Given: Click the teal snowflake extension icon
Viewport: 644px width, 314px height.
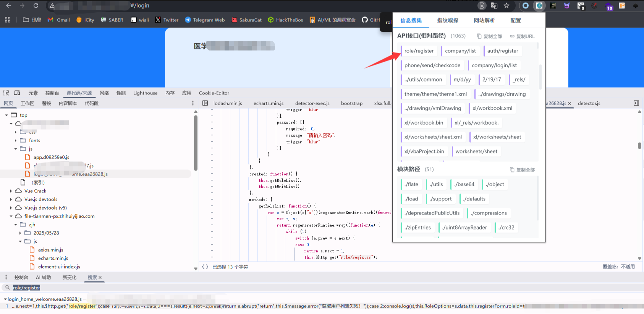Looking at the screenshot, I should tap(539, 6).
